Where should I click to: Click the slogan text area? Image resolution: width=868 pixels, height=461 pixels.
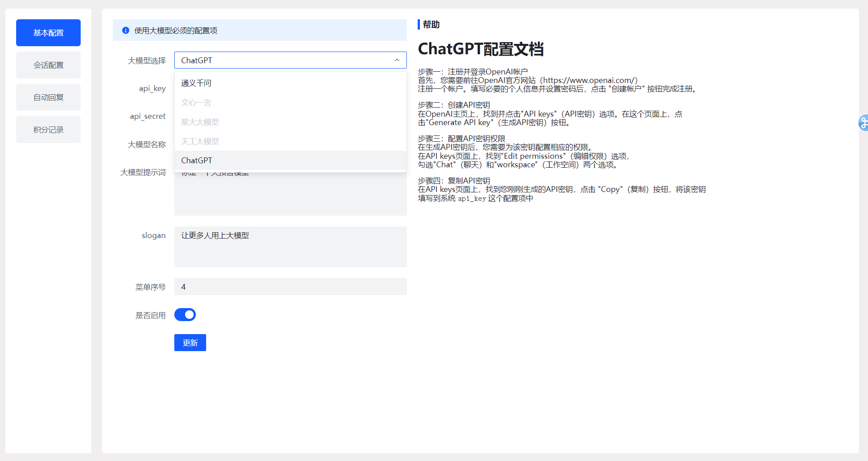point(290,247)
